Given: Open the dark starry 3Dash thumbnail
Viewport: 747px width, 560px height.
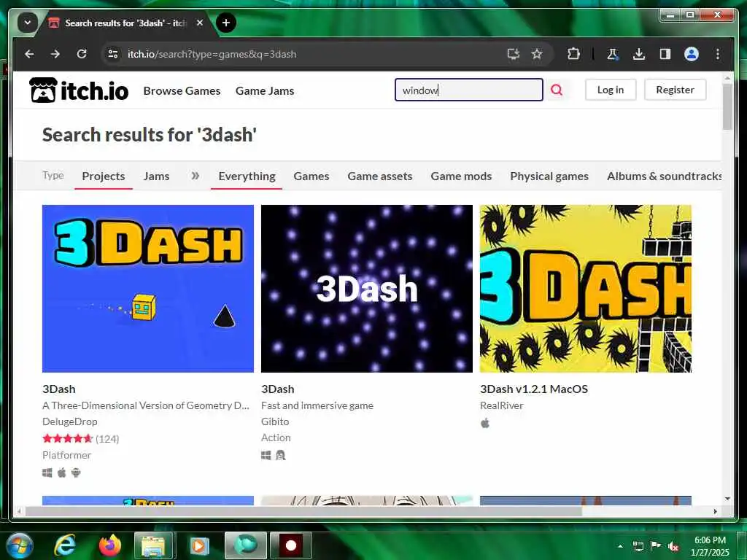Looking at the screenshot, I should (367, 289).
